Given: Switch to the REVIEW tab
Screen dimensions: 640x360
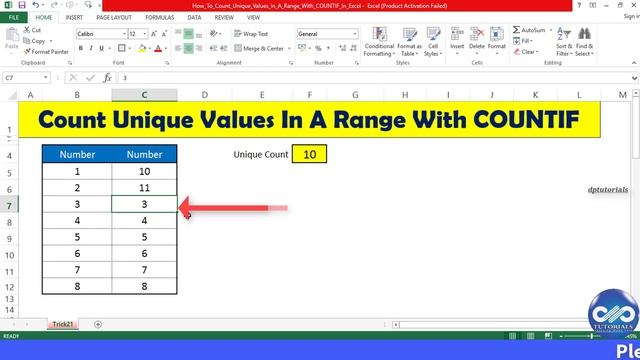Looking at the screenshot, I should click(224, 18).
